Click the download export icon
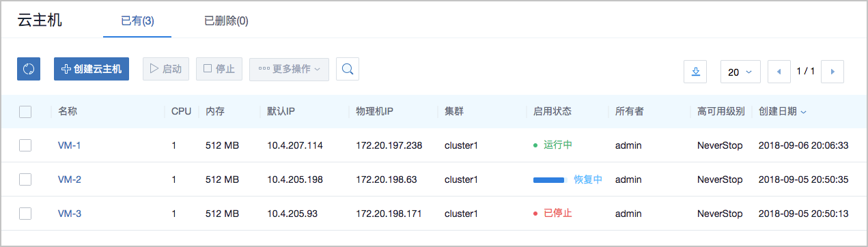This screenshot has width=868, height=247. coord(695,71)
